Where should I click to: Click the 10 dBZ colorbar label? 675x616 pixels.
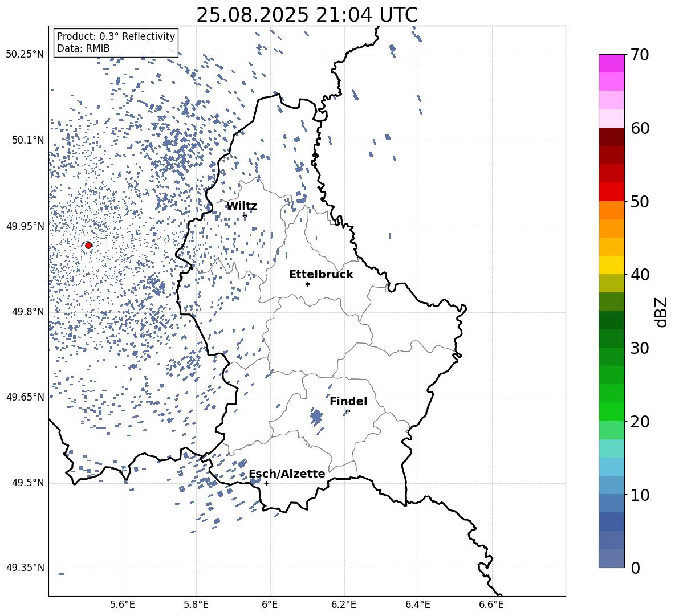coord(640,495)
